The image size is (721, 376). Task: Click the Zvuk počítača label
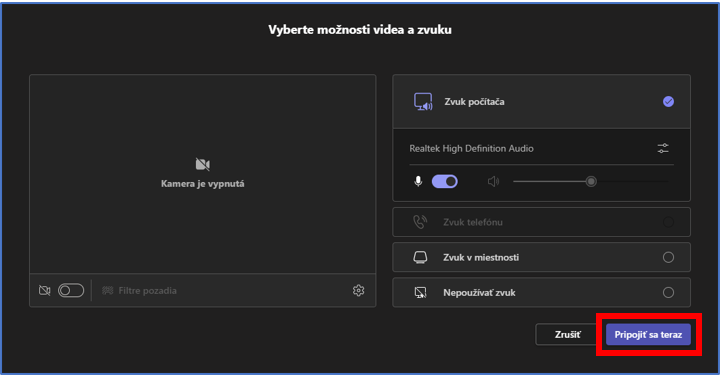click(x=474, y=102)
